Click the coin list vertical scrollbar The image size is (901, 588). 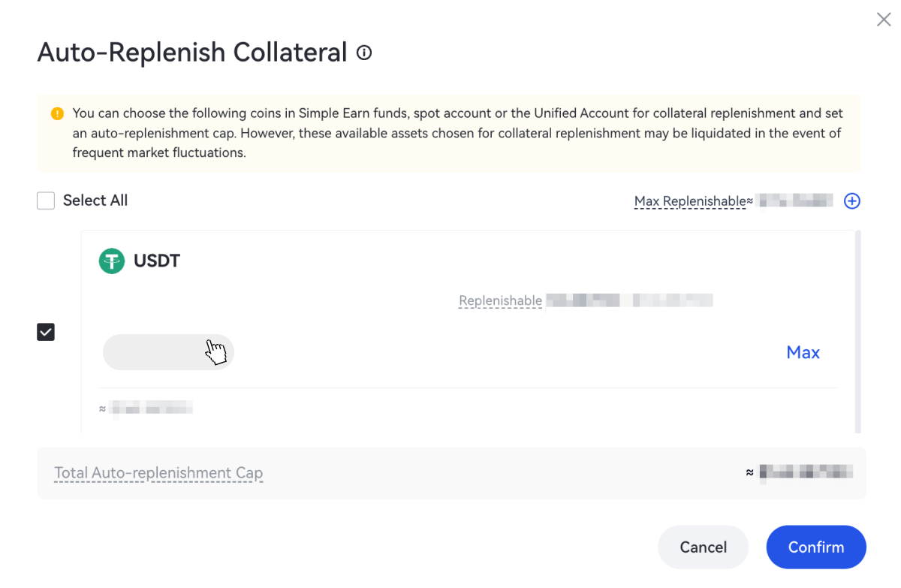(857, 330)
